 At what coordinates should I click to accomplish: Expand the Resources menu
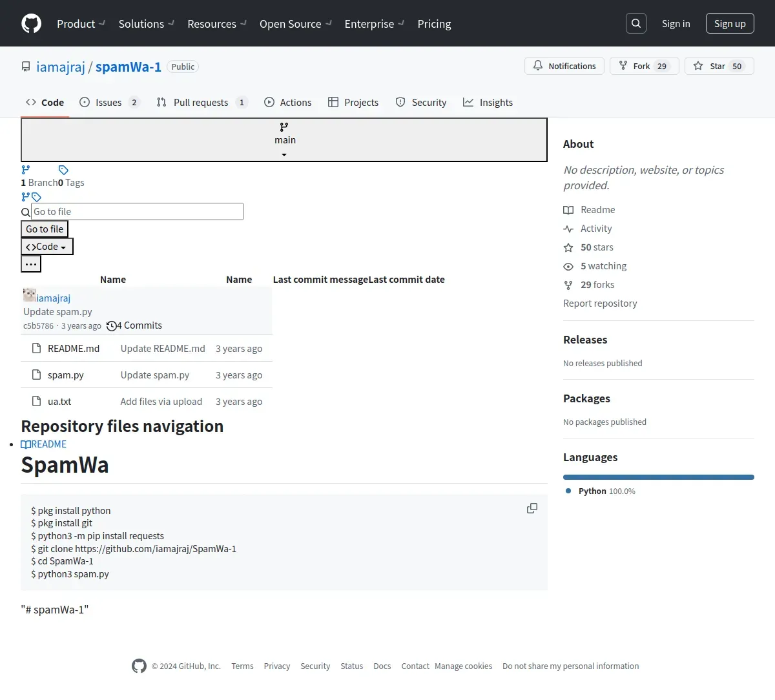pyautogui.click(x=217, y=24)
